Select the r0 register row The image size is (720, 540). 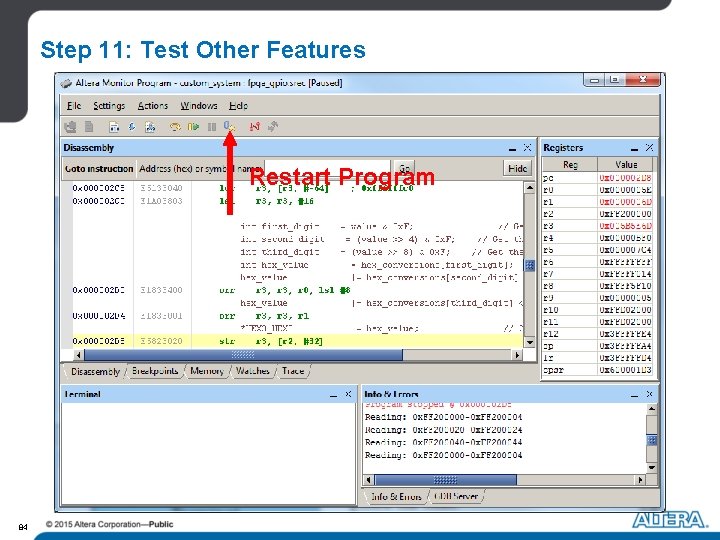[597, 190]
